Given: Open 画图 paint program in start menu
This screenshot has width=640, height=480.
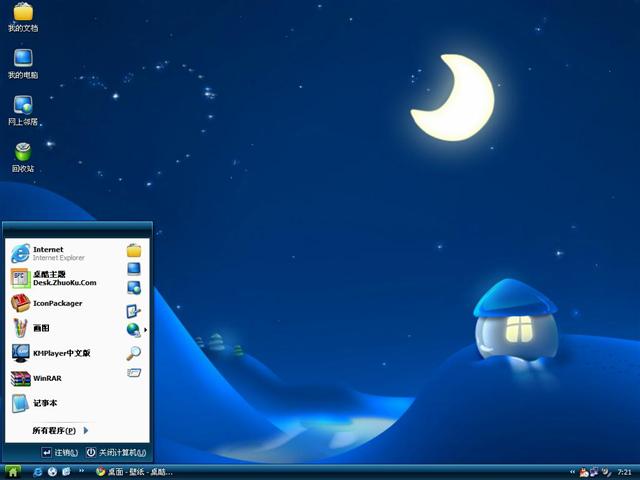Looking at the screenshot, I should (30, 328).
